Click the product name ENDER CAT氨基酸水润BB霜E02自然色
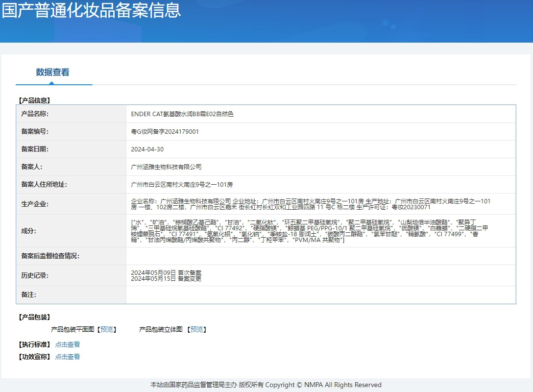 (x=182, y=114)
